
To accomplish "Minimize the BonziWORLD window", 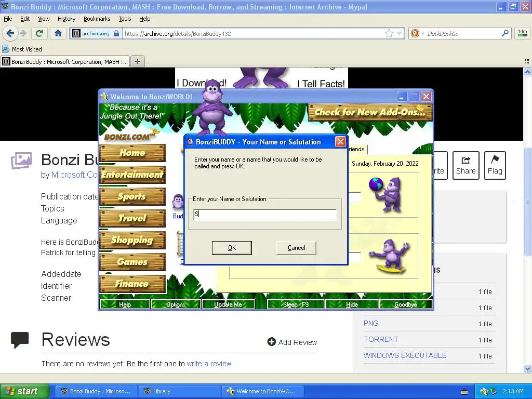I will tap(402, 97).
